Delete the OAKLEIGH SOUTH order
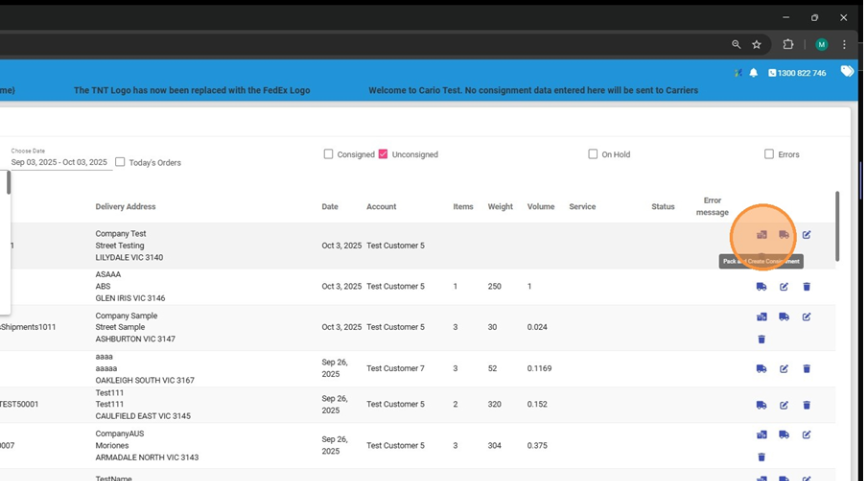 coord(806,369)
